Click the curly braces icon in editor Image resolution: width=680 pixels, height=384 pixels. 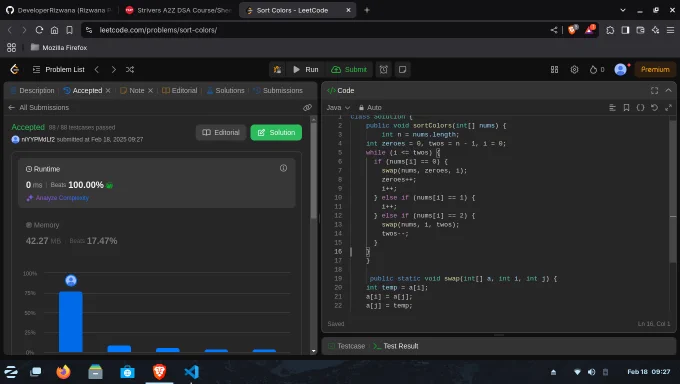[x=640, y=107]
